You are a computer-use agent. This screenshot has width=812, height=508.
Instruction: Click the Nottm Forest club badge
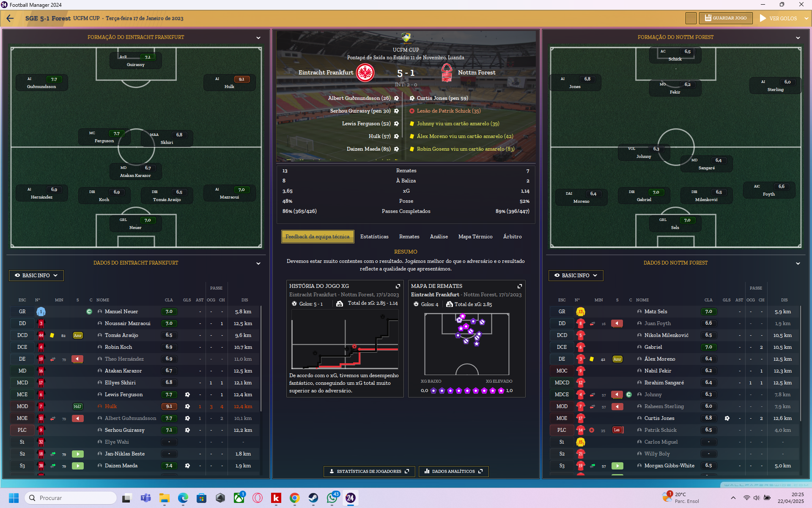[x=447, y=73]
